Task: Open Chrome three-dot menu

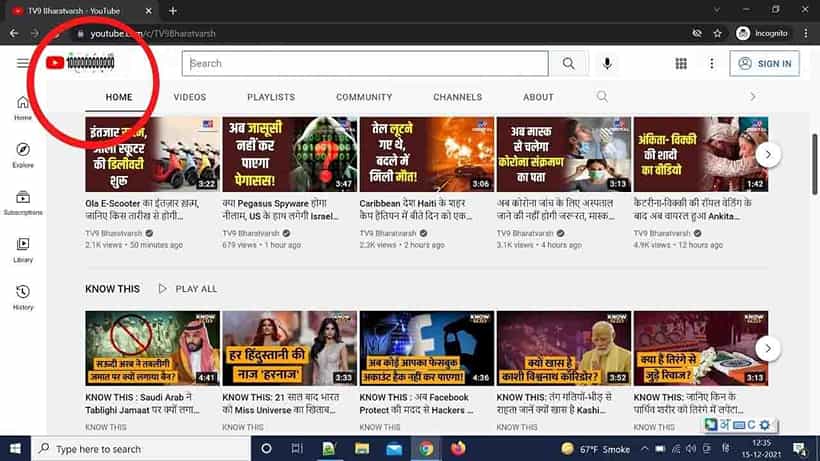Action: (x=805, y=33)
